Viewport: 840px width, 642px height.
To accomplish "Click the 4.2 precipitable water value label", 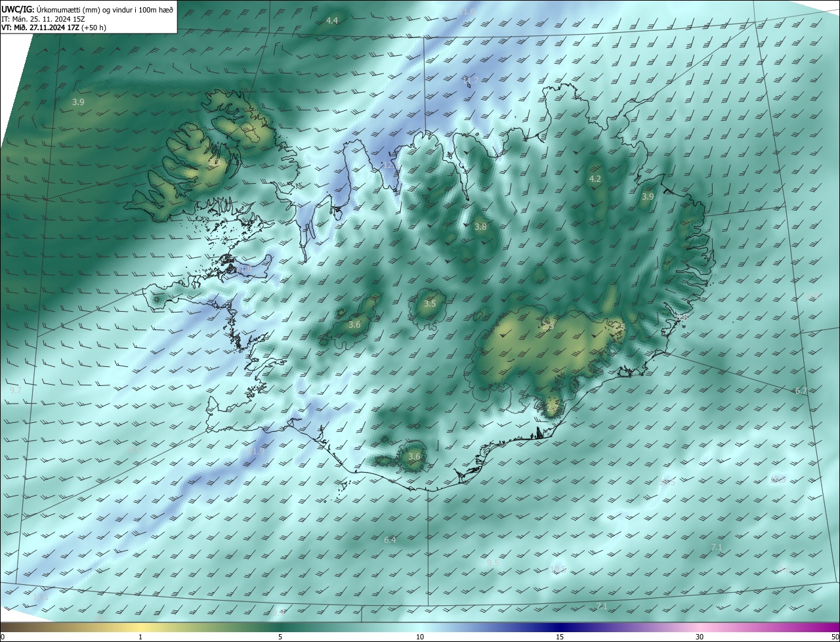I will click(595, 179).
